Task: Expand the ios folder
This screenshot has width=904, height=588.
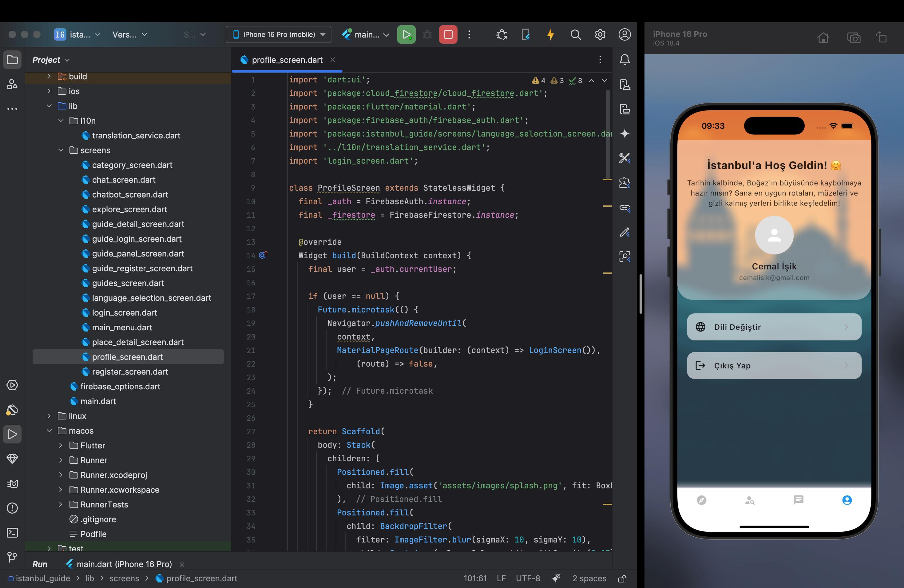Action: [x=49, y=91]
